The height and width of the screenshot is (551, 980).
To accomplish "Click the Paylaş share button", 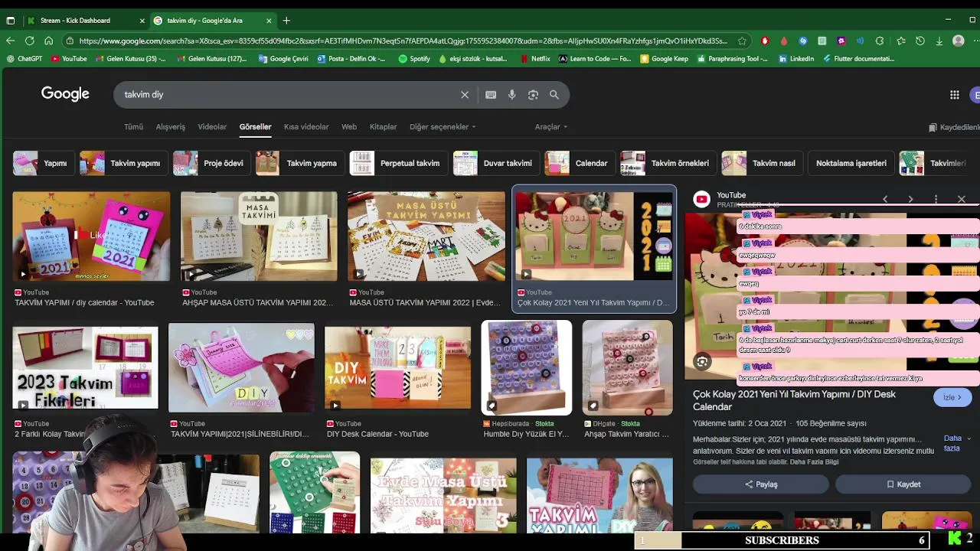I will 761,484.
